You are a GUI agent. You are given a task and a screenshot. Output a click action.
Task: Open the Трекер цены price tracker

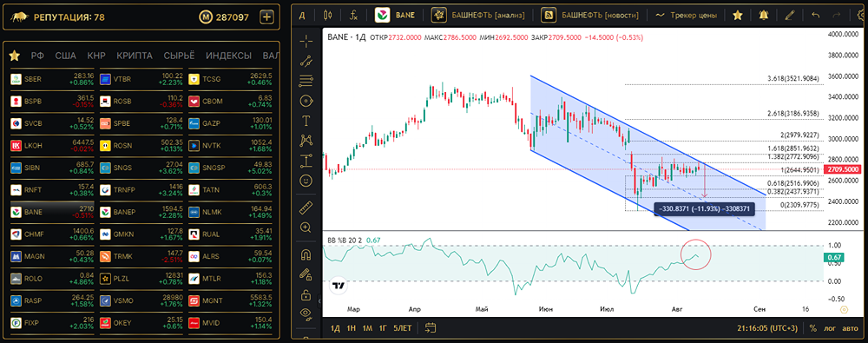click(687, 16)
